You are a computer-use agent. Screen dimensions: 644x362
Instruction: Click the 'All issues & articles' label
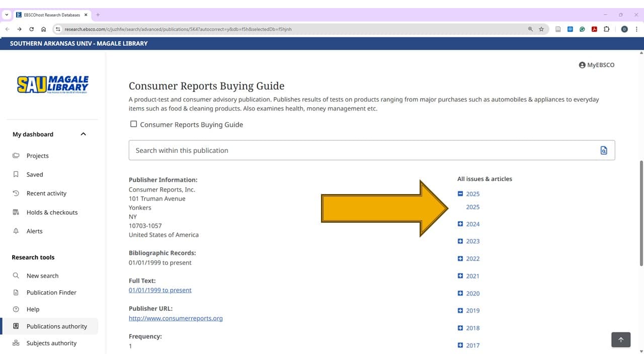[485, 179]
